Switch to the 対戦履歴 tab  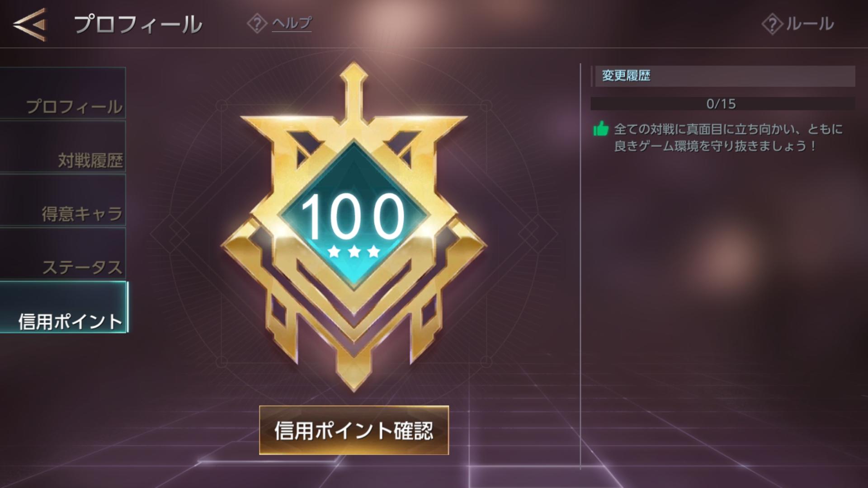(63, 147)
